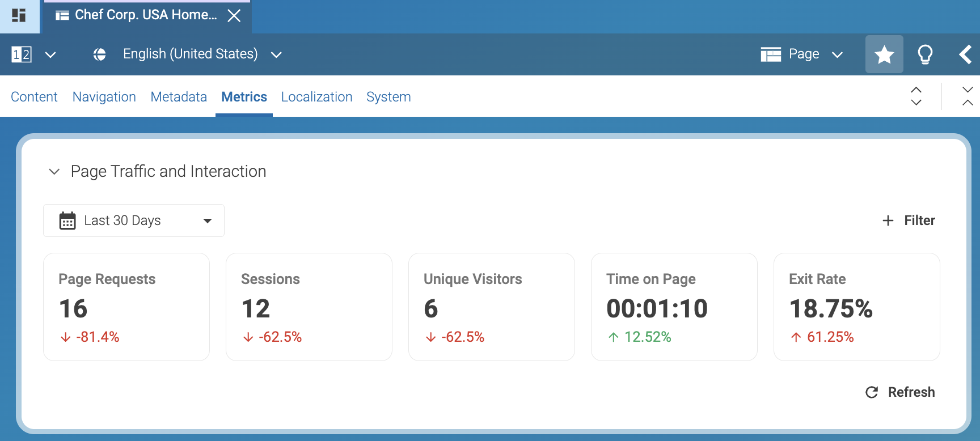Viewport: 980px width, 441px height.
Task: Toggle the star bookmark button
Action: [884, 54]
